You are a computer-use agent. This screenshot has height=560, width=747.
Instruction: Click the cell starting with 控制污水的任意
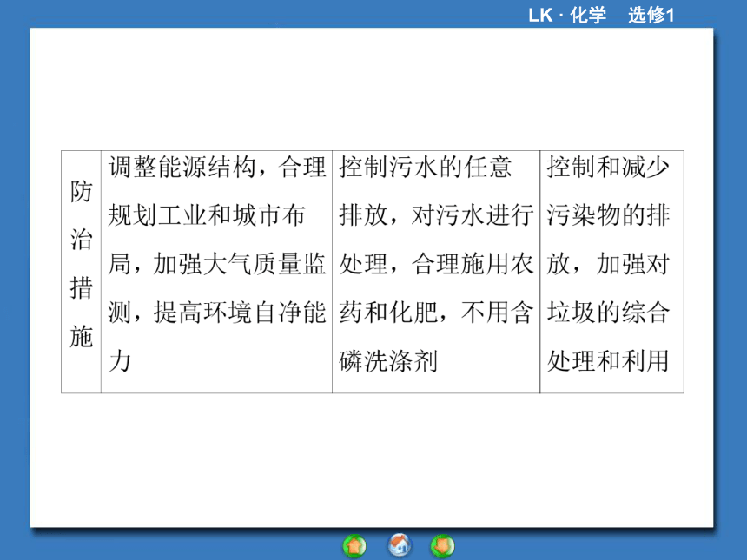pos(436,272)
